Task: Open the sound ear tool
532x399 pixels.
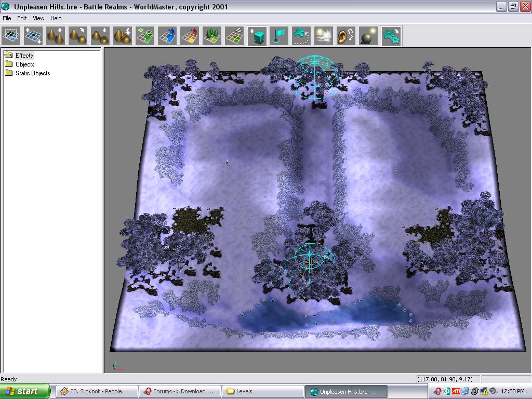Action: 345,36
